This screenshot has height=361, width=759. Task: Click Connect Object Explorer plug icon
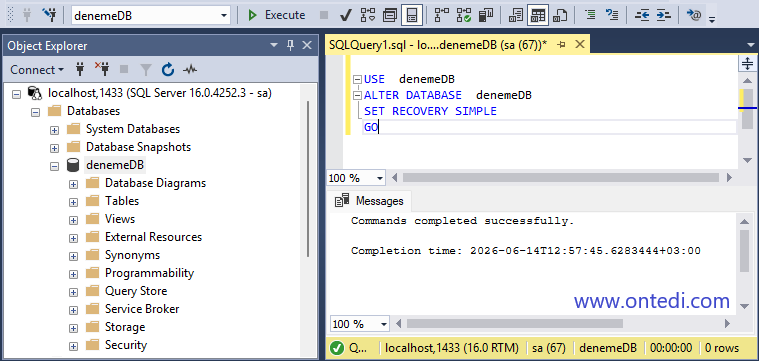[80, 70]
